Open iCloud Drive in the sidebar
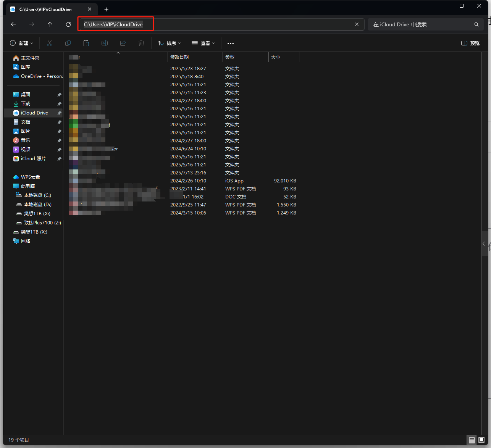Screen dimensions: 491x448 tap(34, 113)
